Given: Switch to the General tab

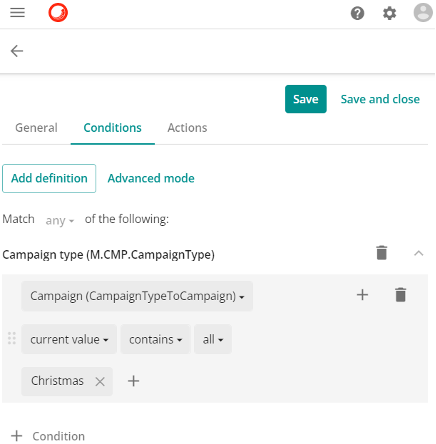Looking at the screenshot, I should tap(36, 128).
